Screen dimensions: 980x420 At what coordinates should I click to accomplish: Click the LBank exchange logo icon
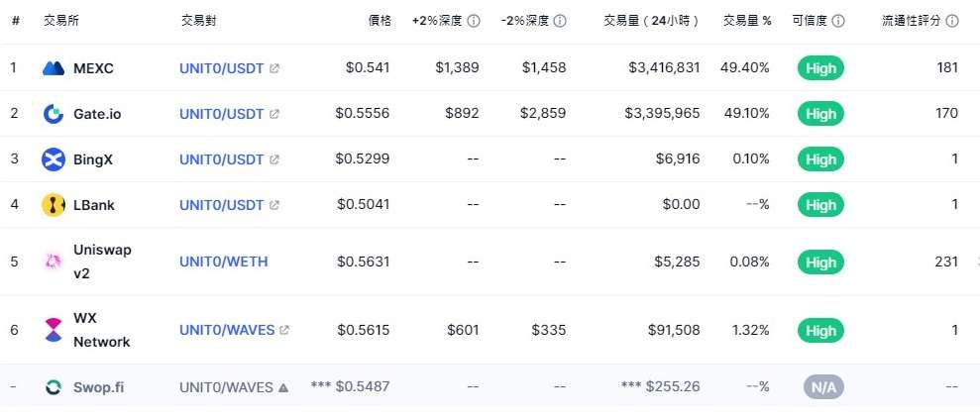coord(54,205)
